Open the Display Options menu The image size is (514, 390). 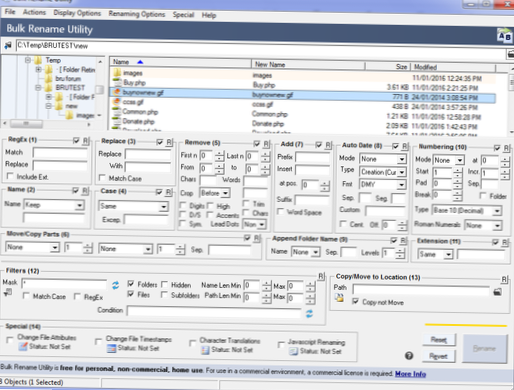[x=77, y=13]
